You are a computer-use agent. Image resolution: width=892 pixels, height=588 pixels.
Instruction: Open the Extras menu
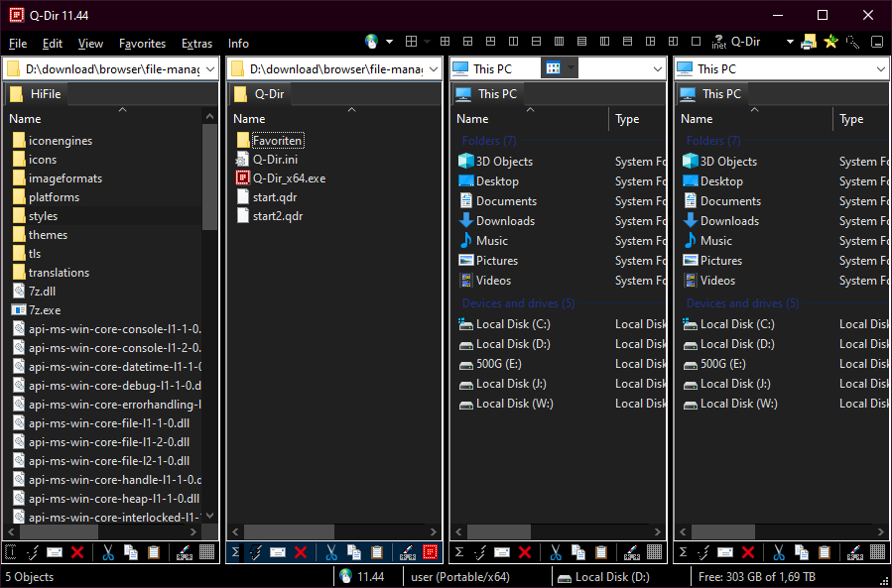[x=196, y=44]
